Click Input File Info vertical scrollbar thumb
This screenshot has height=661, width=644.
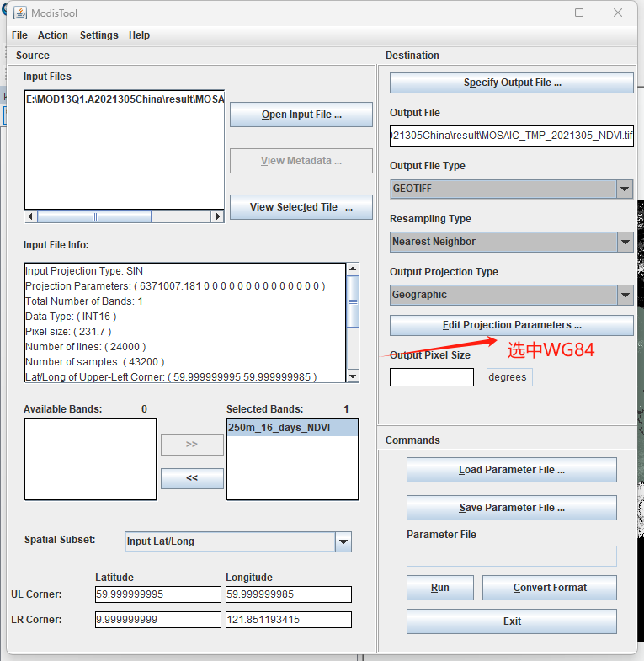tap(353, 301)
